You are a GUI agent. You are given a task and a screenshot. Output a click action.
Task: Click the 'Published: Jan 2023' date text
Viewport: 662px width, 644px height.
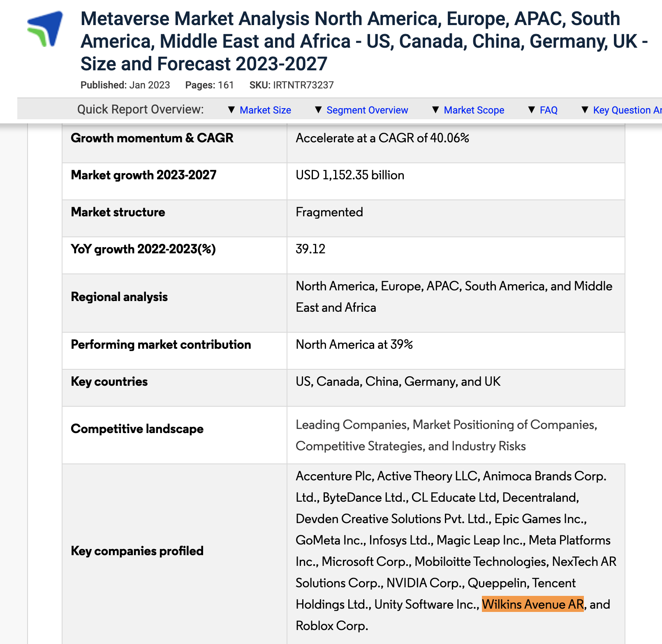125,85
